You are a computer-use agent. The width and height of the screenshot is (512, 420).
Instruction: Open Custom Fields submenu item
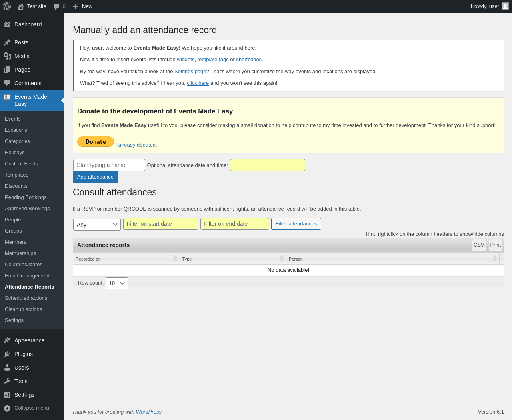pyautogui.click(x=21, y=164)
